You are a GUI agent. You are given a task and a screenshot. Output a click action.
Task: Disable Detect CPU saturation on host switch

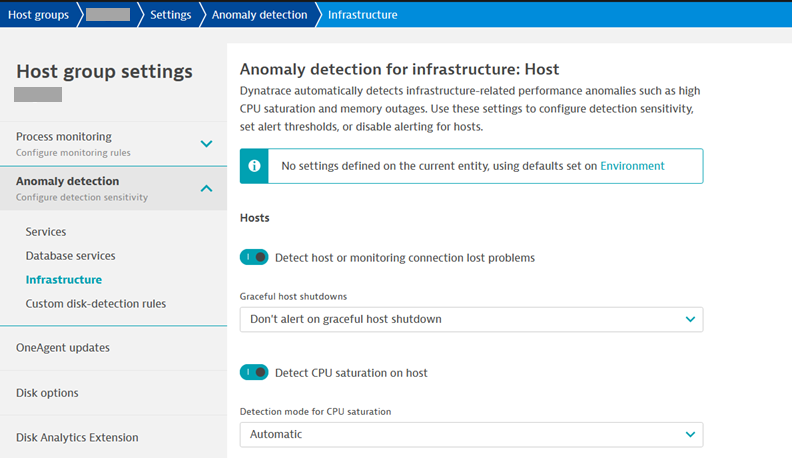click(254, 372)
